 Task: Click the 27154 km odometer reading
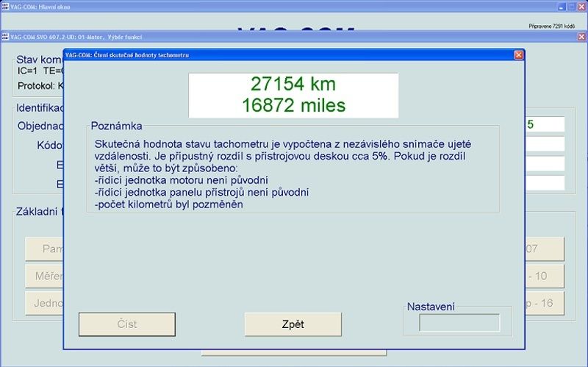click(x=293, y=82)
